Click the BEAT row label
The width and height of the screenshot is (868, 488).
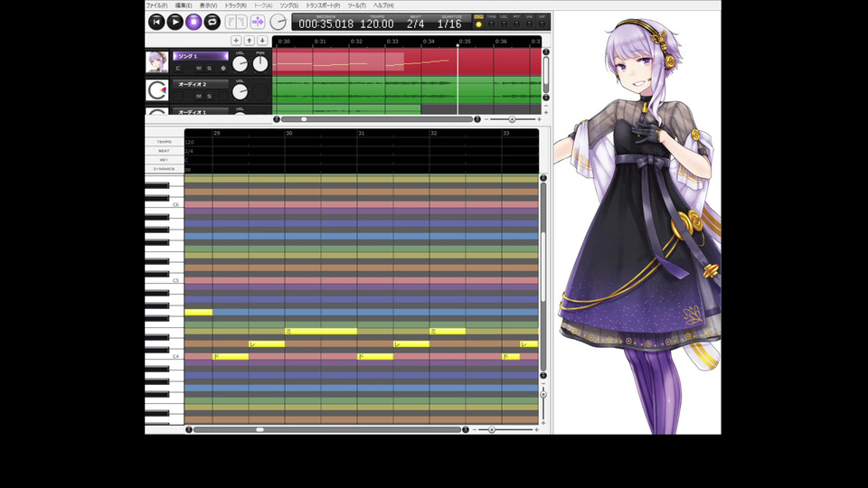[165, 151]
